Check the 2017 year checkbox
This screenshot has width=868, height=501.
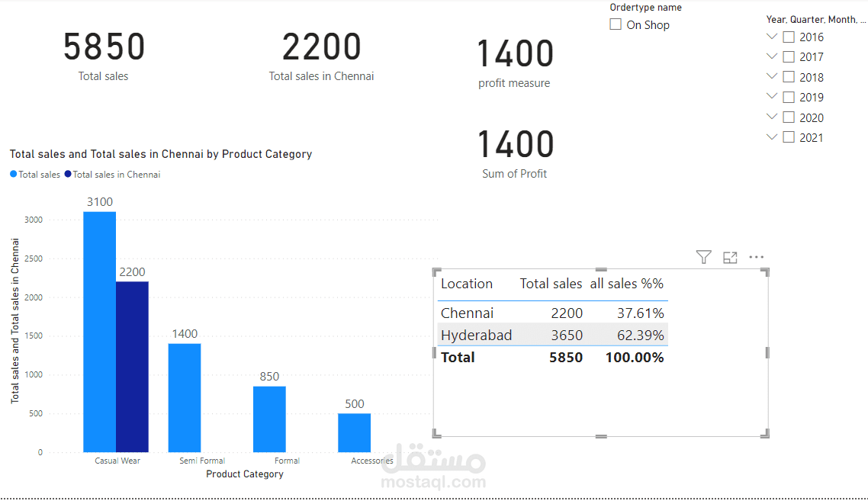789,56
